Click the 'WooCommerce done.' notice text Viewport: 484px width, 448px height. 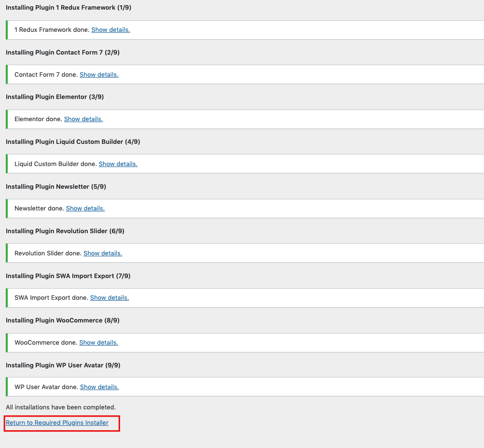point(46,343)
